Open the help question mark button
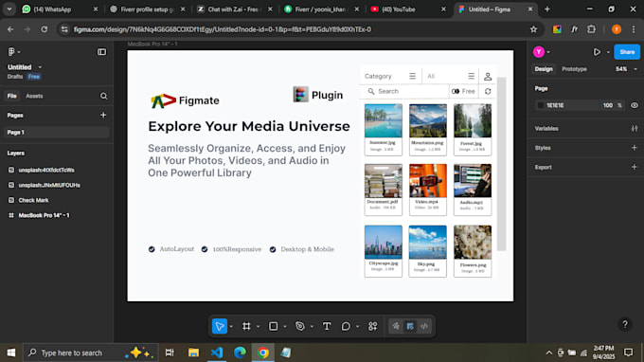Viewport: 644px width, 362px height. [x=625, y=325]
